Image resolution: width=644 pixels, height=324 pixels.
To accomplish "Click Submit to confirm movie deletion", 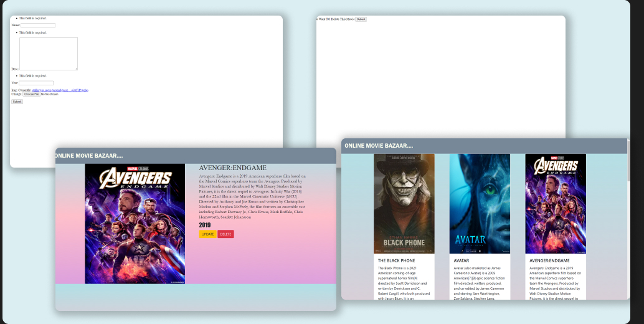I will 361,19.
